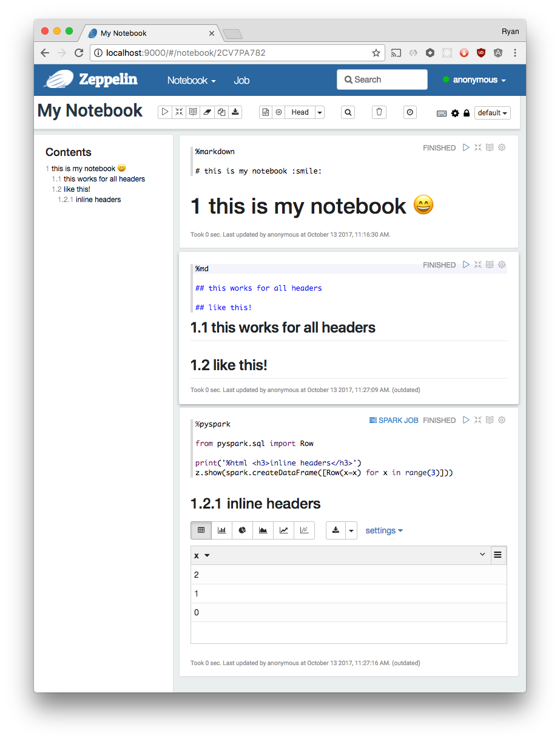Open the Head revision dropdown arrow
Viewport: 560px width, 741px height.
(x=320, y=112)
